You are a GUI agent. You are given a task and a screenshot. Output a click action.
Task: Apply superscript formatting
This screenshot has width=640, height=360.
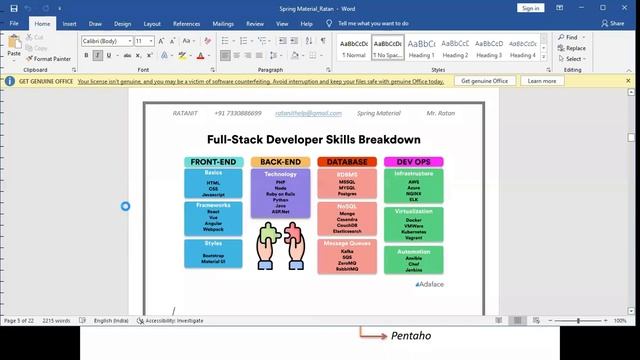coord(149,55)
